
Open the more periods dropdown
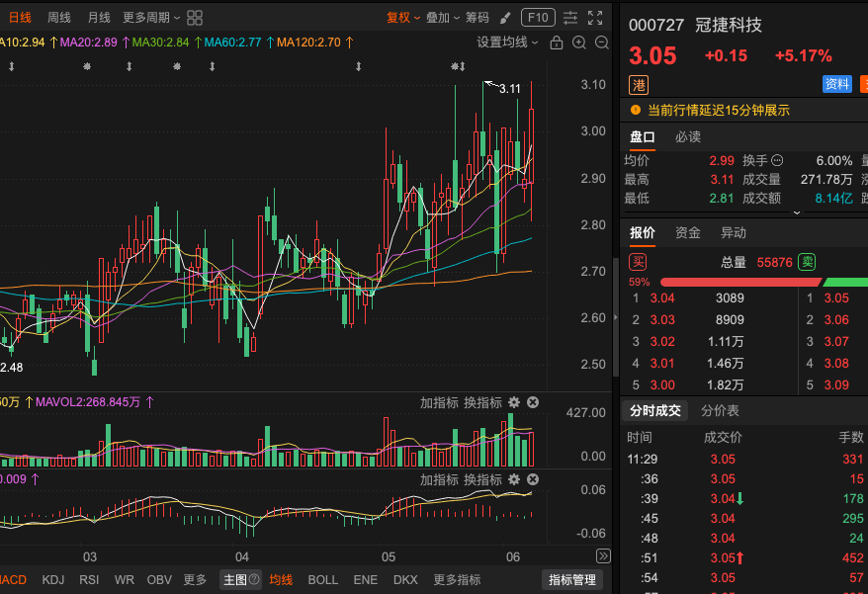point(151,18)
